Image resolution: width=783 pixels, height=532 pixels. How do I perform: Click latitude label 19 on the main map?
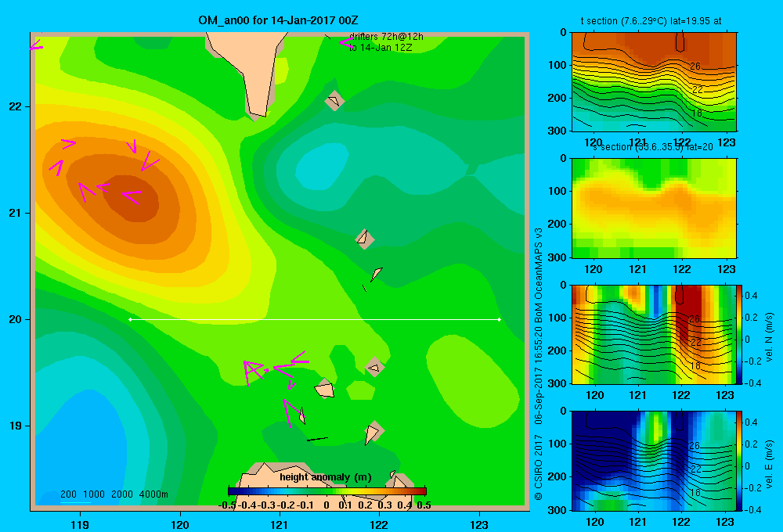(15, 426)
